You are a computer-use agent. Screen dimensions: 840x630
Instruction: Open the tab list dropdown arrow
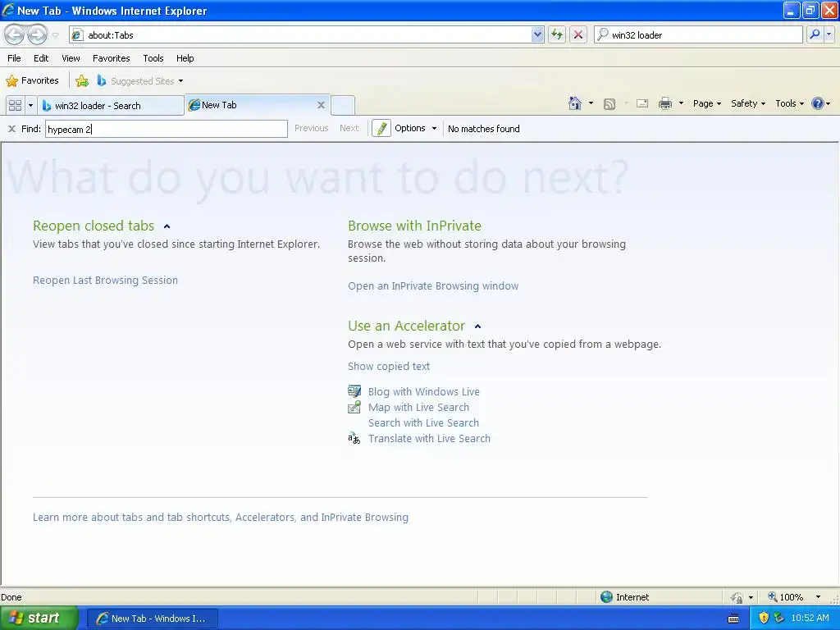pos(30,106)
